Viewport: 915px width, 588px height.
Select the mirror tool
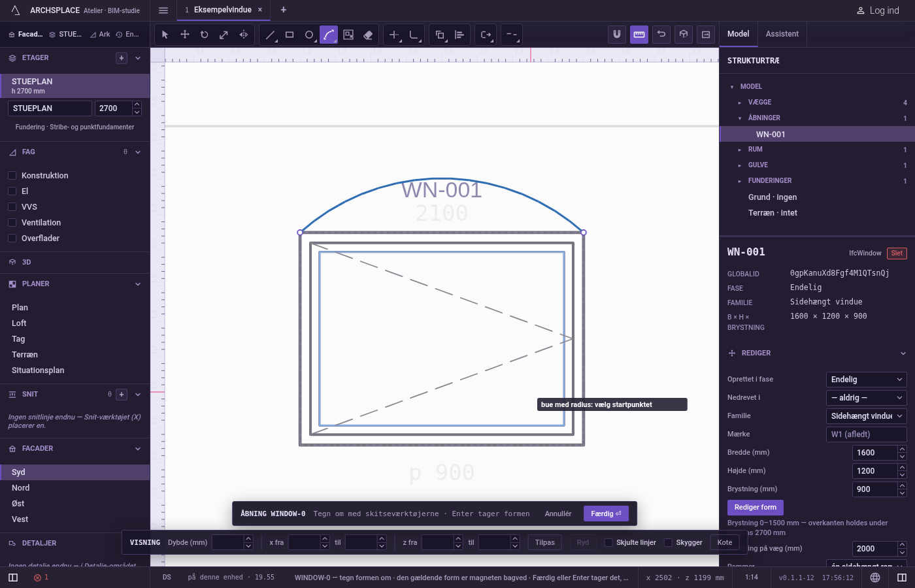pyautogui.click(x=243, y=35)
